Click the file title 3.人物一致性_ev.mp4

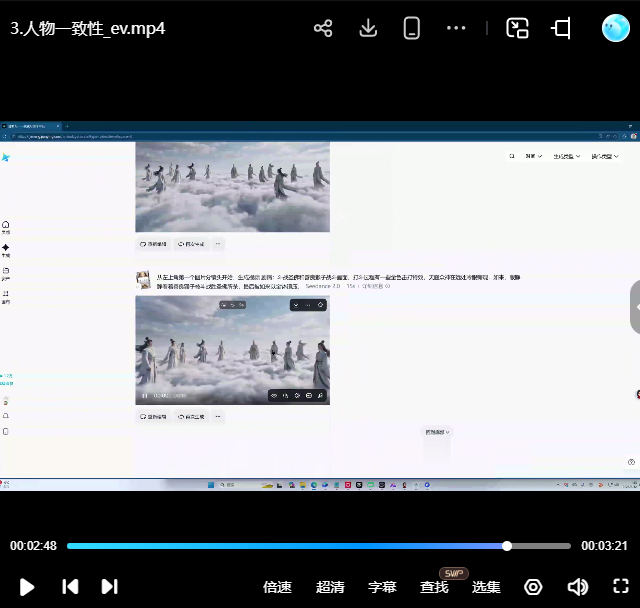coord(87,29)
